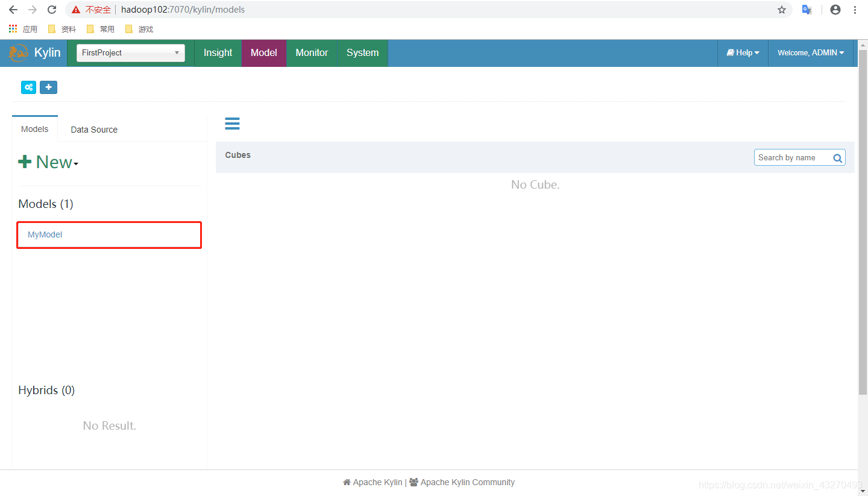Click the No Result. message
The height and width of the screenshot is (496, 868).
110,425
